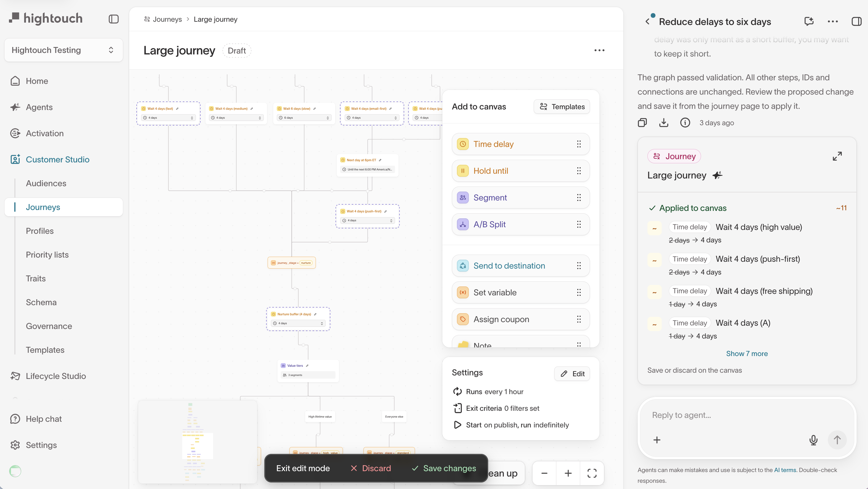Image resolution: width=868 pixels, height=489 pixels.
Task: Expand the Journey card fullscreen icon
Action: click(x=837, y=156)
